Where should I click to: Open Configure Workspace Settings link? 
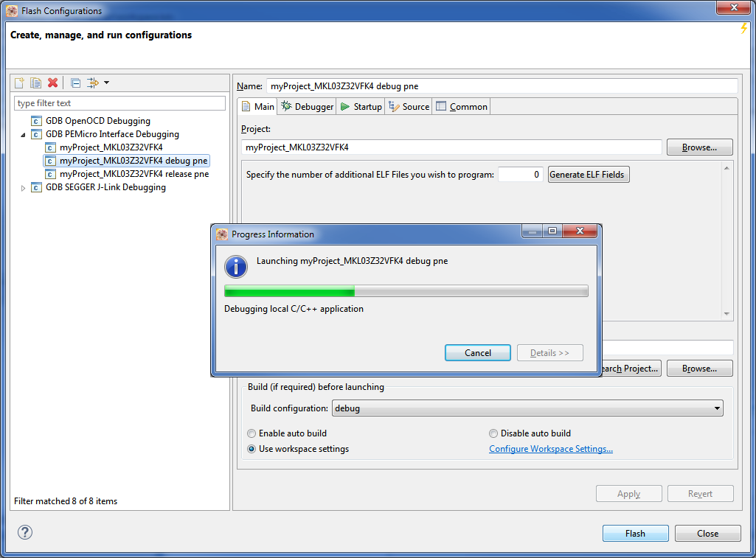pos(550,449)
